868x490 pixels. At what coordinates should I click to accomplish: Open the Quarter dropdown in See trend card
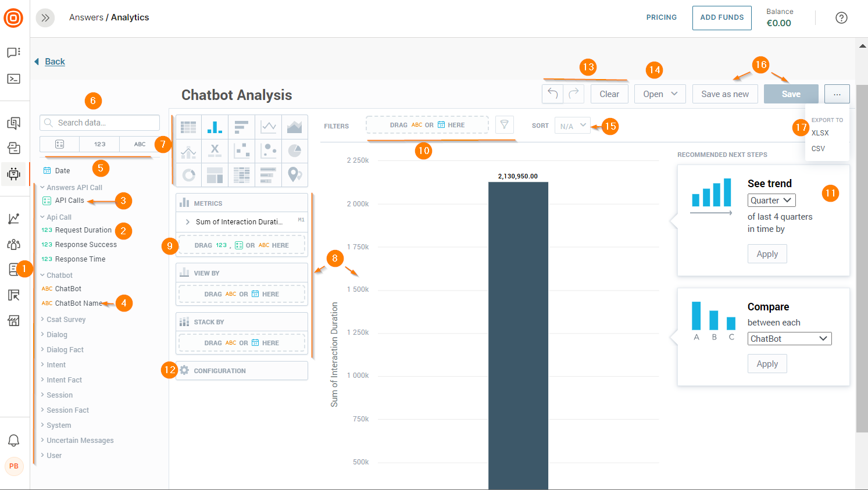click(x=771, y=199)
